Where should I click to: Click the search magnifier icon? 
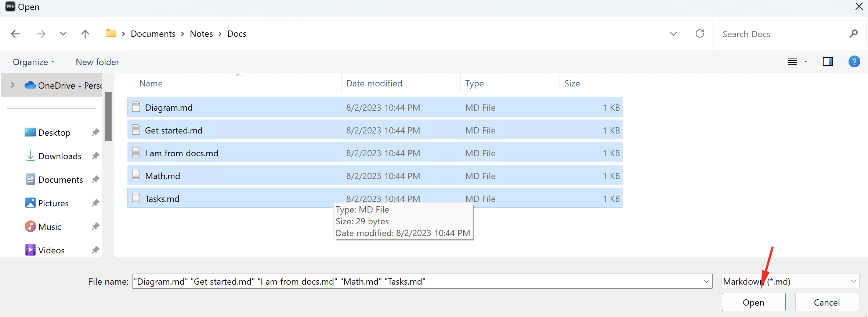[x=853, y=34]
